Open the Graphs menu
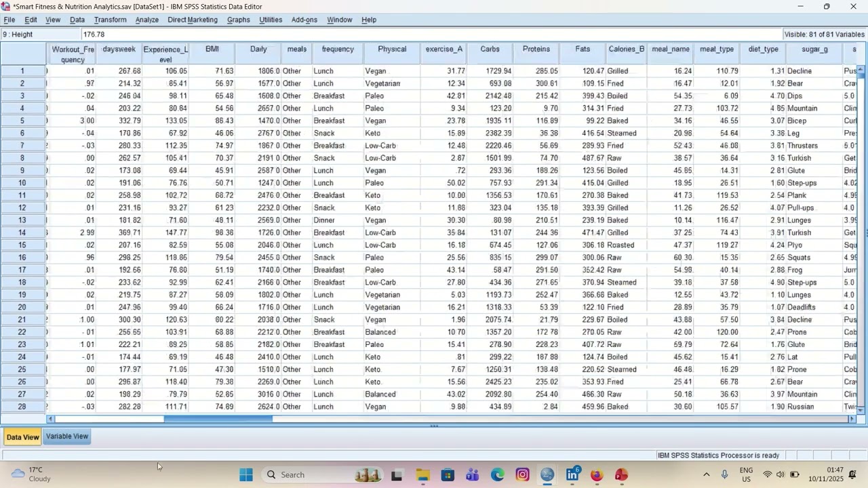868x488 pixels. pos(239,20)
